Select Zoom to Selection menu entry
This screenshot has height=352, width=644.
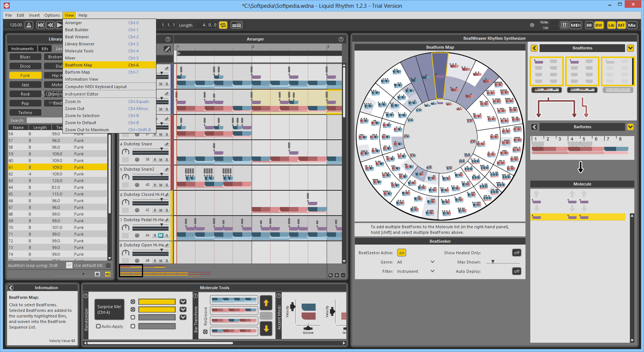(x=109, y=116)
